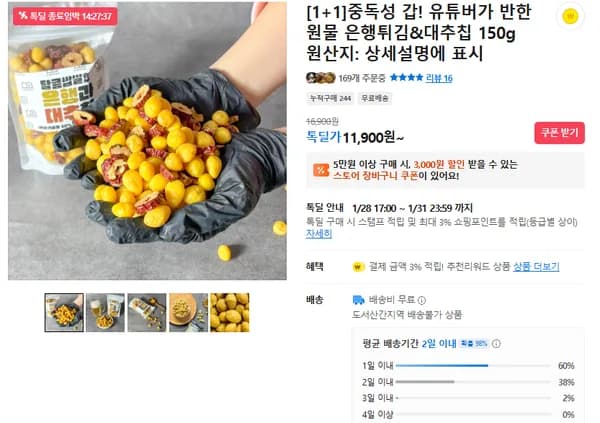Screen dimensions: 600x423
Task: Select the second thumbnail with product bags
Action: 105,312
